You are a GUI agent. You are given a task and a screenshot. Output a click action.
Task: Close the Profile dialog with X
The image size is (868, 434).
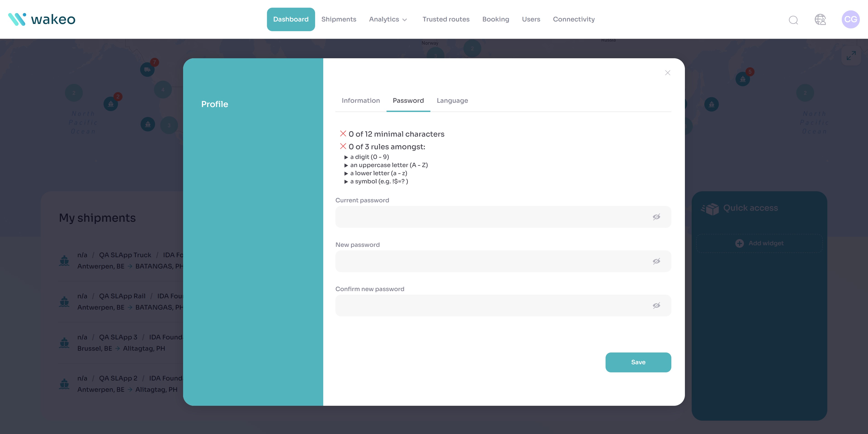pos(668,73)
